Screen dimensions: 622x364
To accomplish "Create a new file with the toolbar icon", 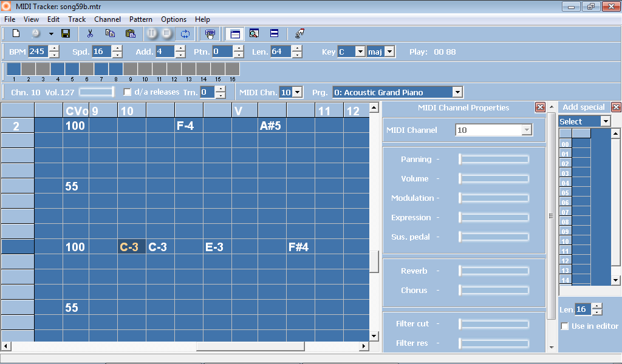I will point(16,34).
